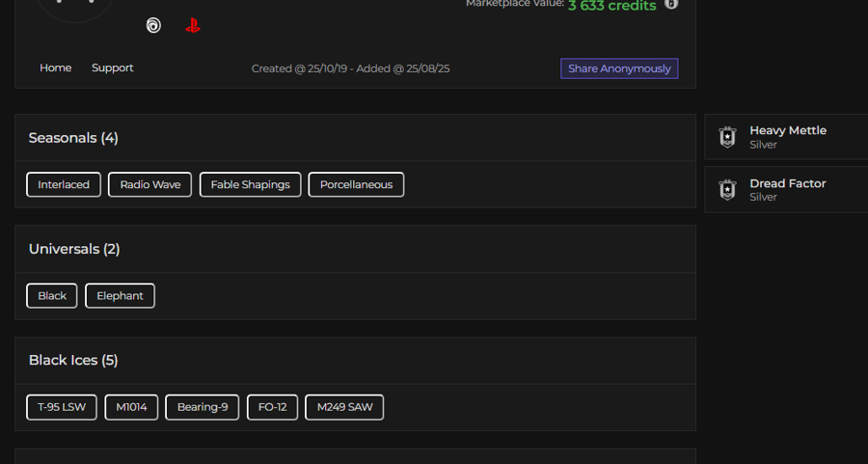Select the FO-12 black ice tag
The height and width of the screenshot is (464, 868).
272,407
